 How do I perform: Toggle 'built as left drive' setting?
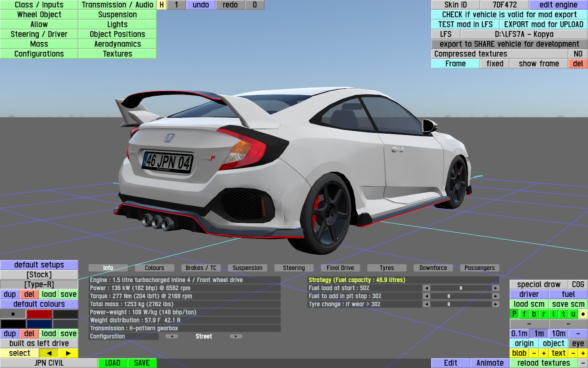click(39, 343)
